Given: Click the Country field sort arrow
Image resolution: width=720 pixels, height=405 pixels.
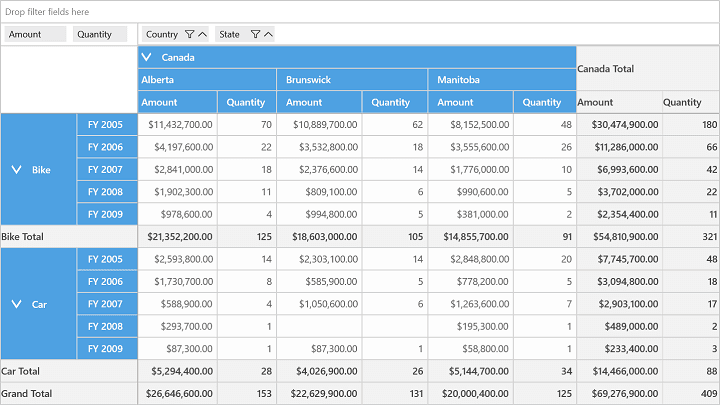Looking at the screenshot, I should (x=202, y=34).
